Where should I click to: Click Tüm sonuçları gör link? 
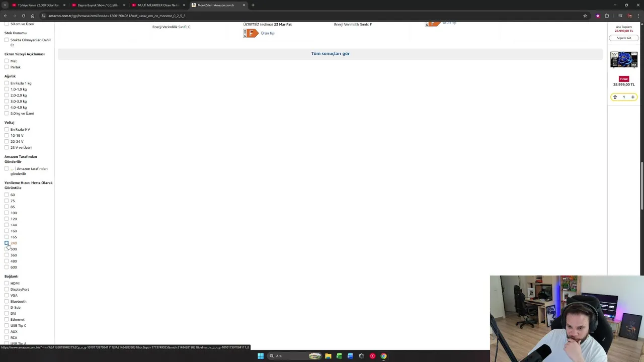point(330,53)
